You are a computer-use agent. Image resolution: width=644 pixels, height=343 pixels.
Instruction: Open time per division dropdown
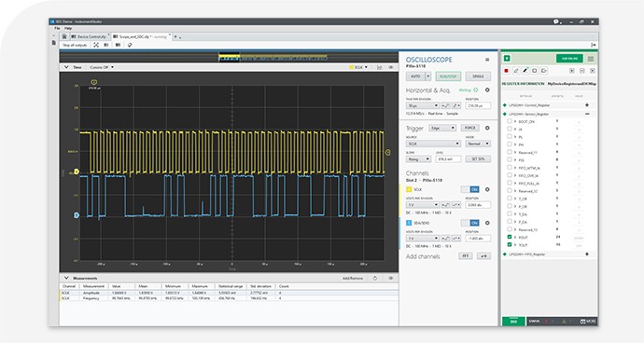[x=422, y=105]
